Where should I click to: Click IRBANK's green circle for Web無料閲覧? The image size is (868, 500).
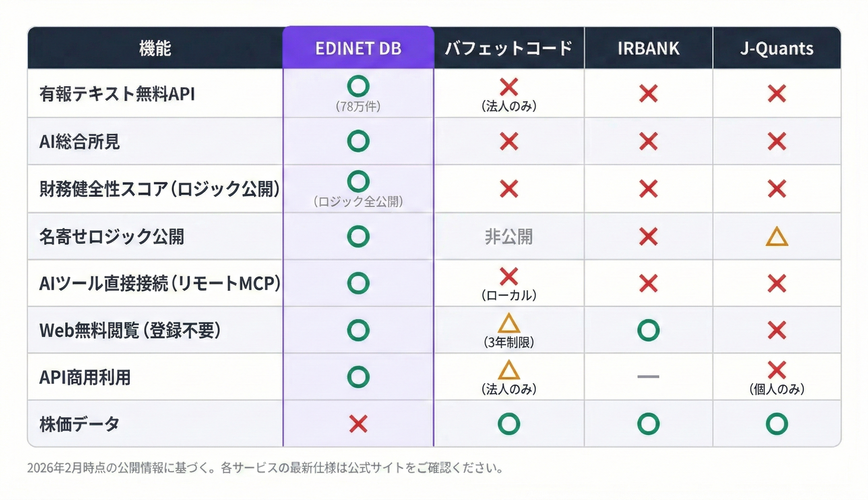648,330
